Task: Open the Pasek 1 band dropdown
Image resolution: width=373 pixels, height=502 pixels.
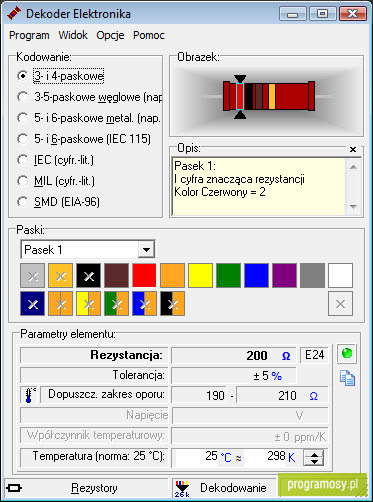Action: click(146, 249)
